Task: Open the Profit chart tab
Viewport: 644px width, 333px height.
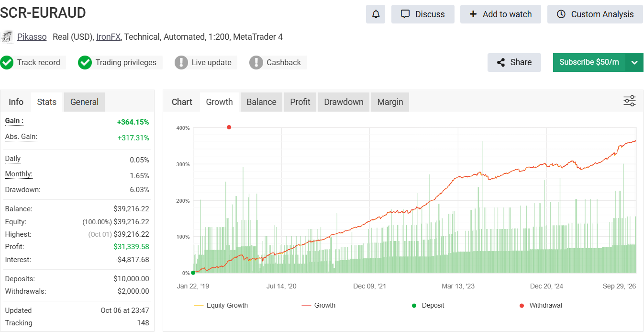Action: click(300, 102)
